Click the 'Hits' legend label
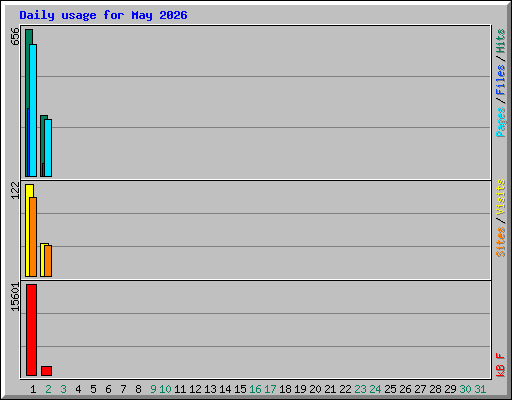Image resolution: width=512 pixels, height=400 pixels. 501,41
